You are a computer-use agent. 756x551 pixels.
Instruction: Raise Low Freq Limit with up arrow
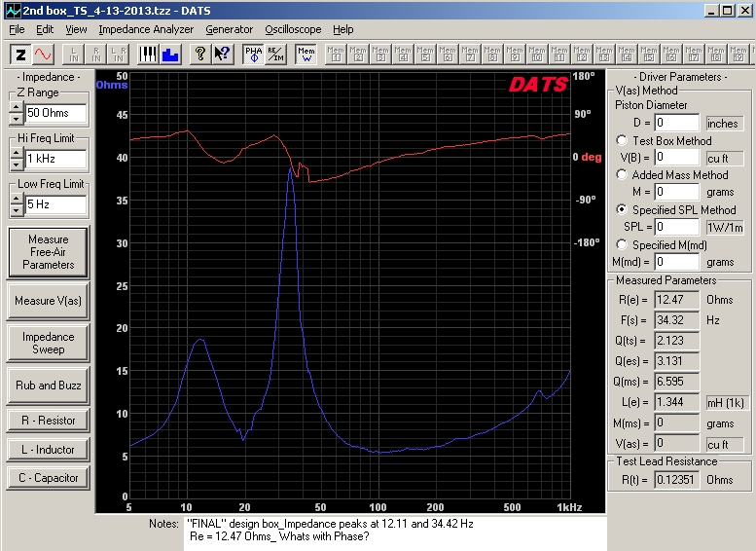click(x=17, y=200)
